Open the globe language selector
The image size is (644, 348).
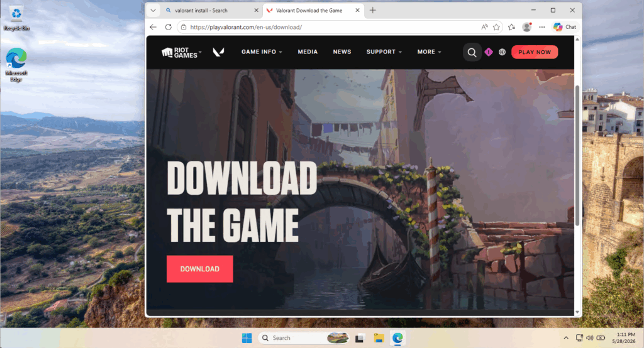point(502,52)
